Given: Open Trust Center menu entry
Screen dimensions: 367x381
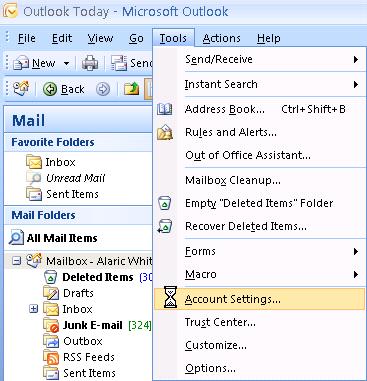Looking at the screenshot, I should tap(258, 322).
